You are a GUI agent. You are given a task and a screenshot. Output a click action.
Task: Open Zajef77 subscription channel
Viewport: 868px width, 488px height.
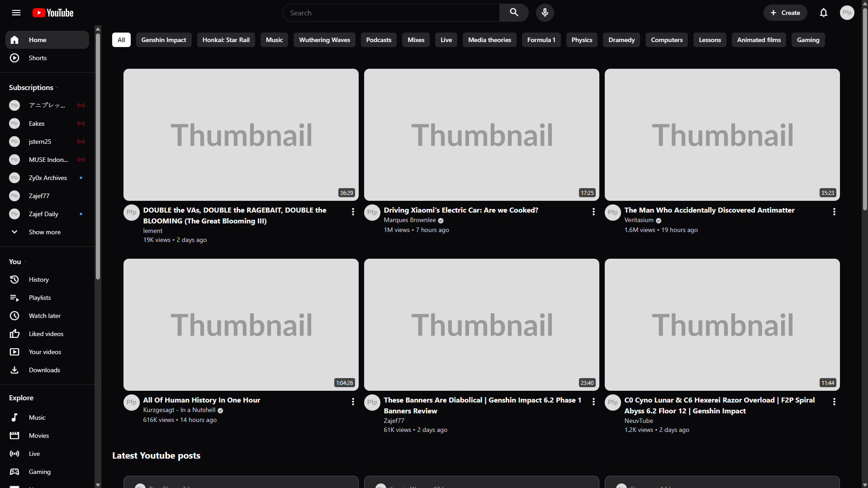[x=47, y=196]
